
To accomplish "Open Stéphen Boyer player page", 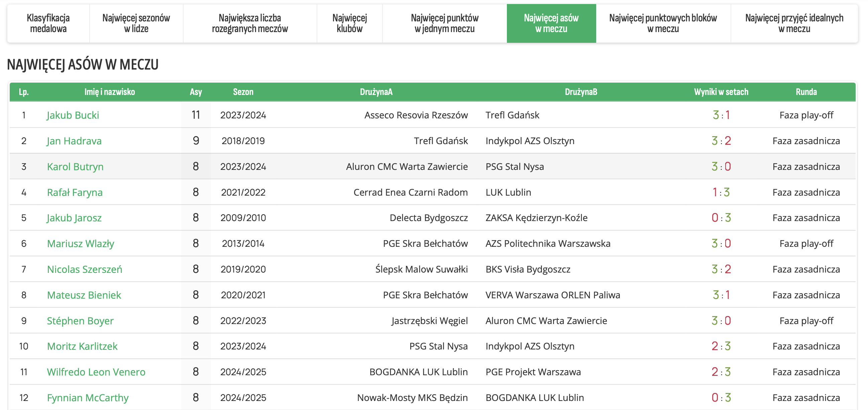I will click(80, 321).
